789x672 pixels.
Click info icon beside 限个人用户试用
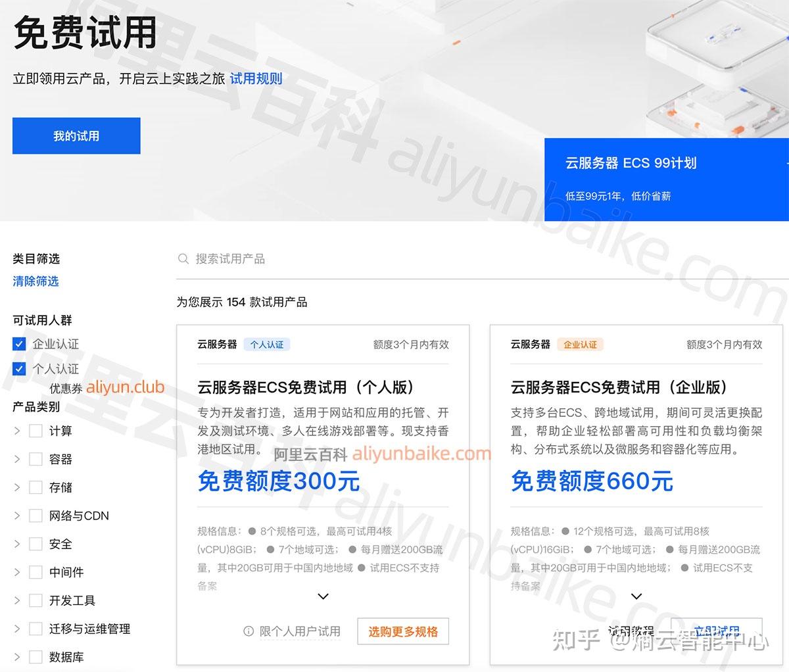[x=249, y=631]
